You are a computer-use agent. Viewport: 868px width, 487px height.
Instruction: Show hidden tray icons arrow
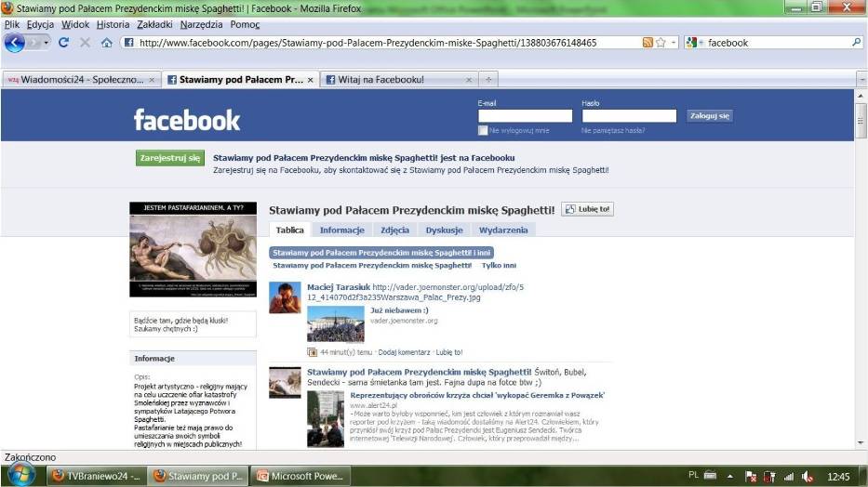point(730,476)
